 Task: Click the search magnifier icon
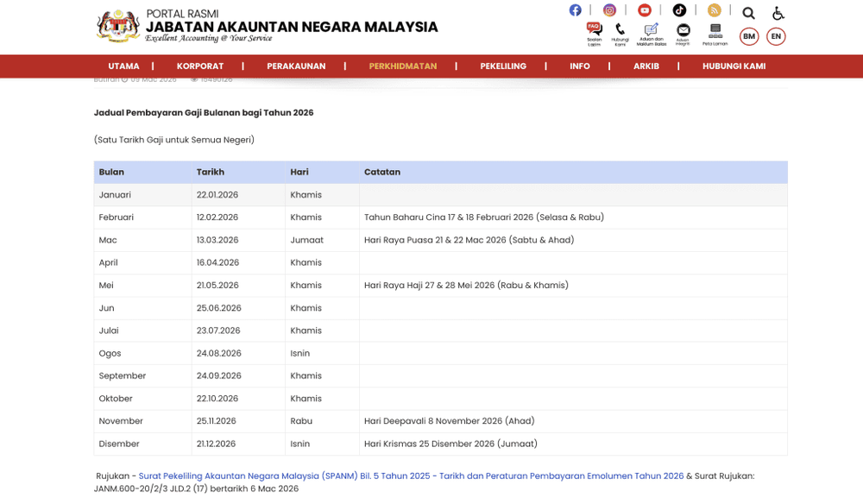coord(748,13)
